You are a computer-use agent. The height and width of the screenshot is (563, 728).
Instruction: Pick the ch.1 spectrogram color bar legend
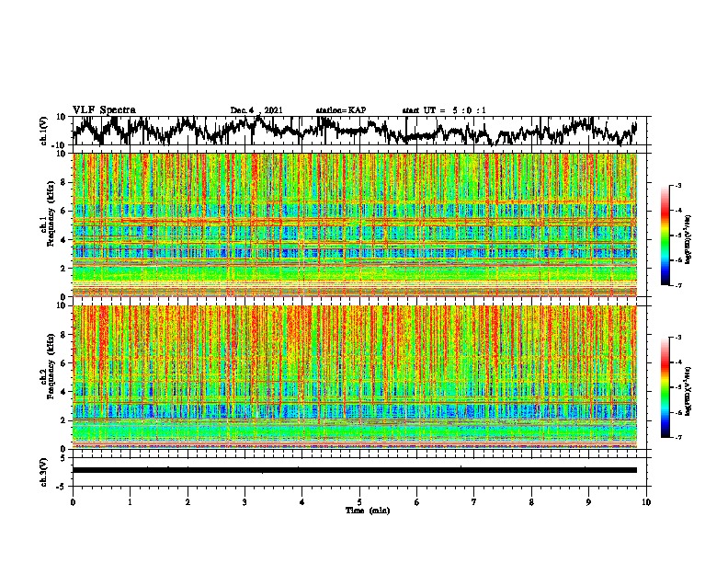665,236
